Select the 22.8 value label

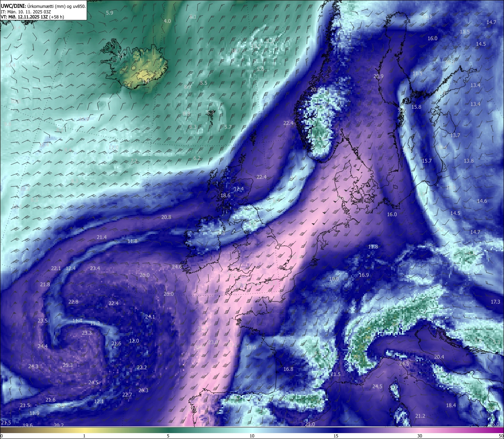(73, 302)
